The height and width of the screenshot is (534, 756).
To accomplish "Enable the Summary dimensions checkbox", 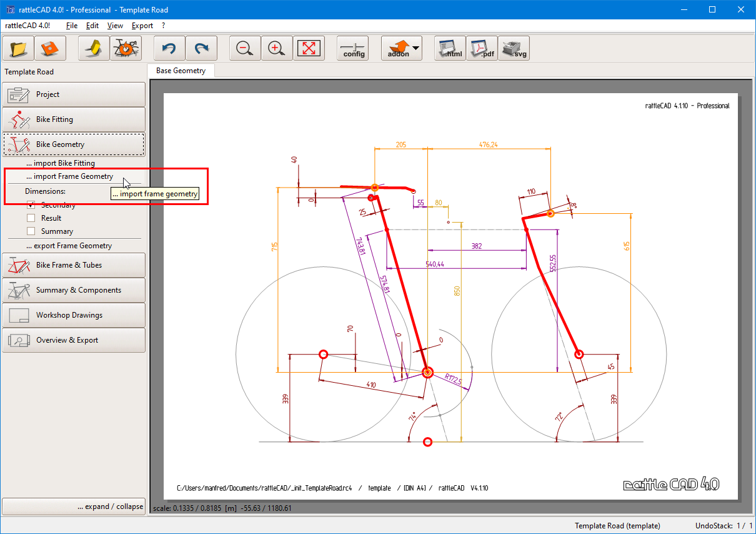I will point(31,231).
